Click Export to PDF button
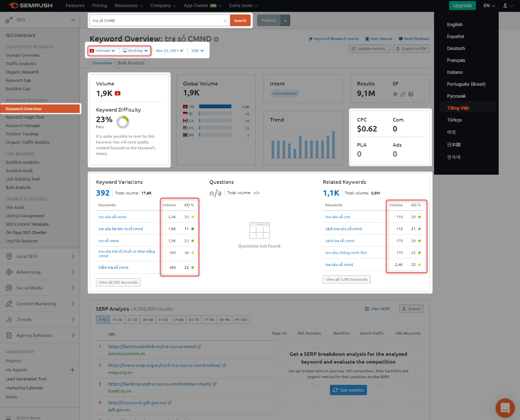 point(411,49)
